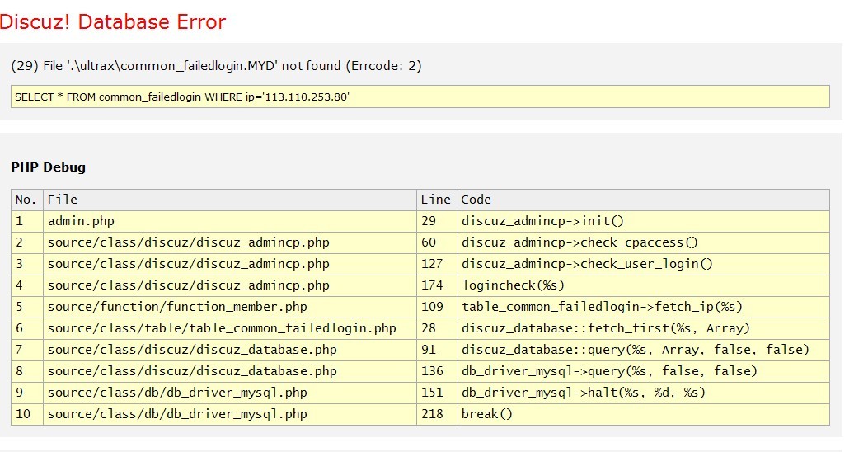Click discuz_admincp.php file cell in row 4
This screenshot has width=868, height=452.
tap(230, 286)
